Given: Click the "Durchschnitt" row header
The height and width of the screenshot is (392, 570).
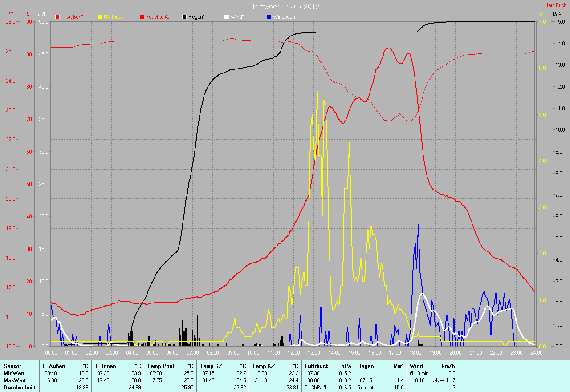Looking at the screenshot, I should pos(19,388).
